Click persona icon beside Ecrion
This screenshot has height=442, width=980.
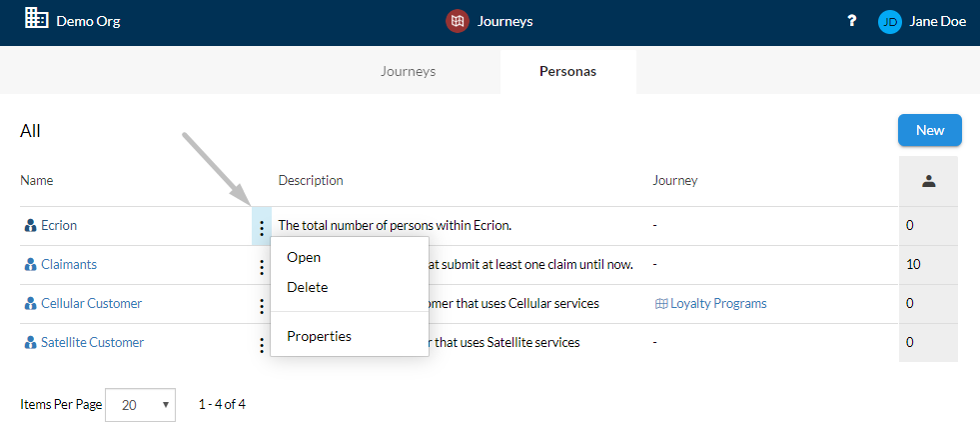(x=30, y=226)
